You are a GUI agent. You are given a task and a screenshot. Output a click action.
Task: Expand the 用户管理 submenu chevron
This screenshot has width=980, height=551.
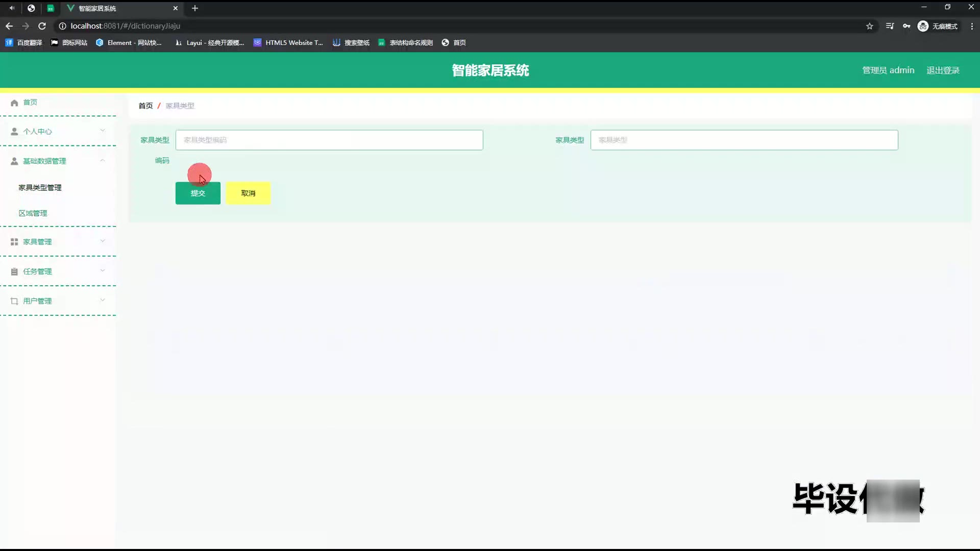coord(103,300)
